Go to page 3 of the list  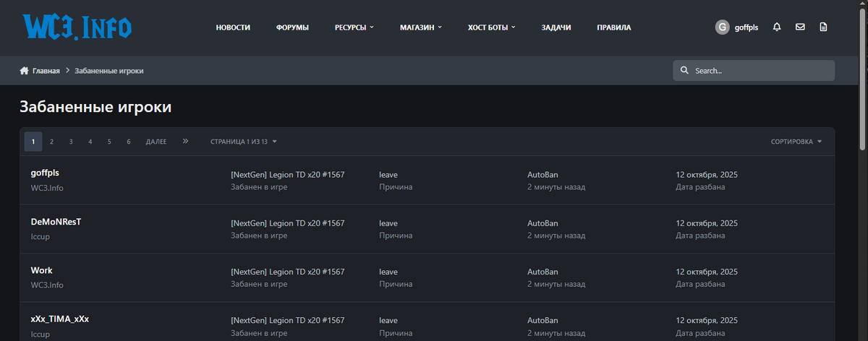pos(71,142)
